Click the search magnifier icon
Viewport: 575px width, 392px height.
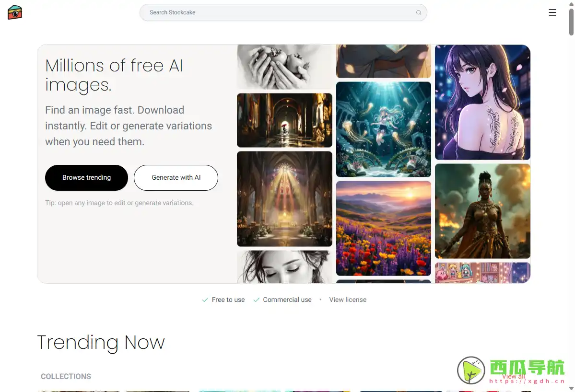point(418,12)
